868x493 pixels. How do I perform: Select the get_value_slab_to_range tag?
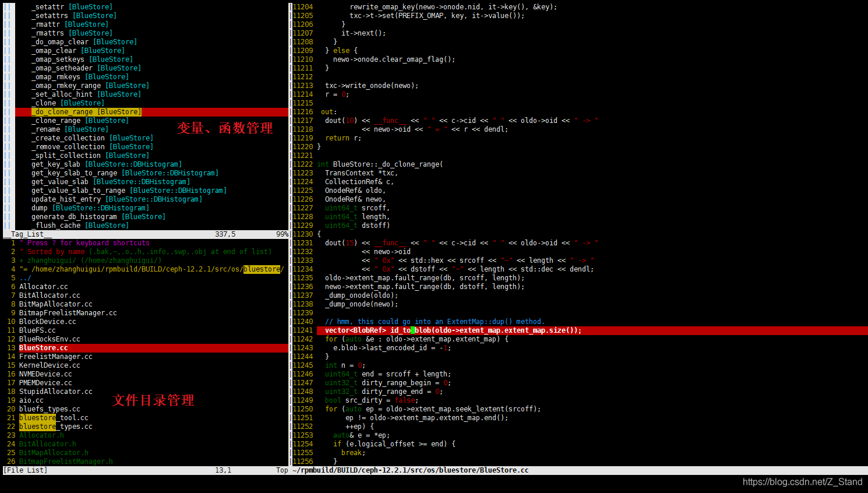(129, 191)
